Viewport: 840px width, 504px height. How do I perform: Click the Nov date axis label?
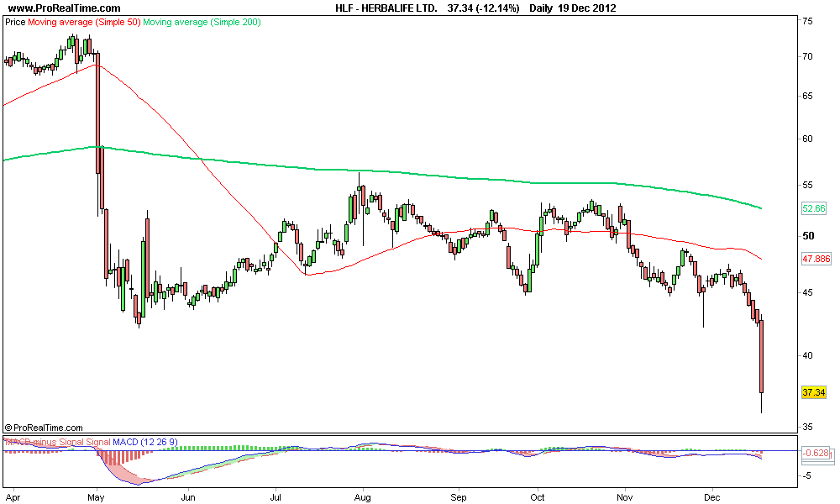[625, 497]
